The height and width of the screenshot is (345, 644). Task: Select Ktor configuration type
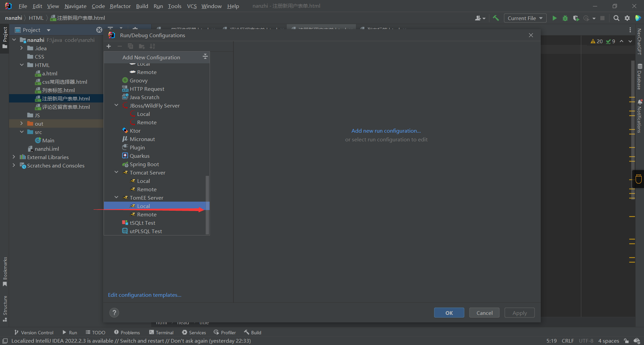click(131, 131)
